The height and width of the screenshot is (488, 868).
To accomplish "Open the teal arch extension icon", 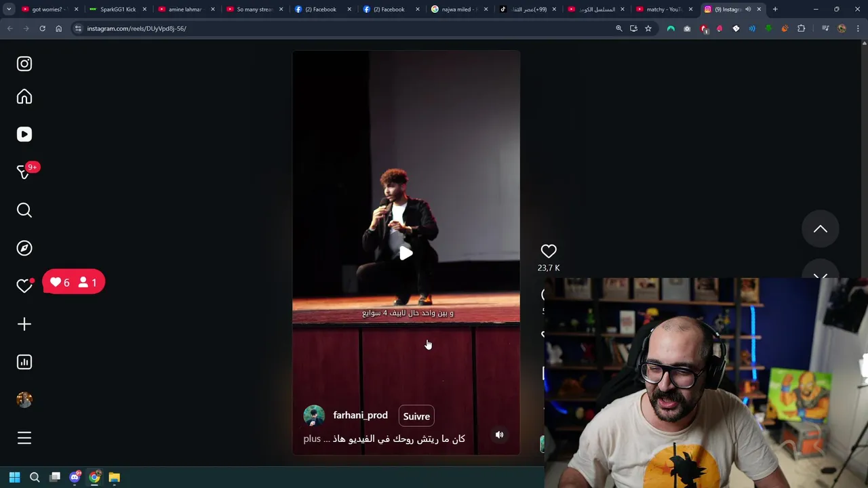I will point(671,28).
